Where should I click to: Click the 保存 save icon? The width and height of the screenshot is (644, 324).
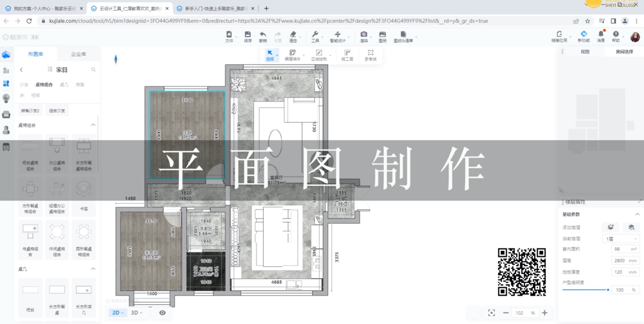point(248,35)
